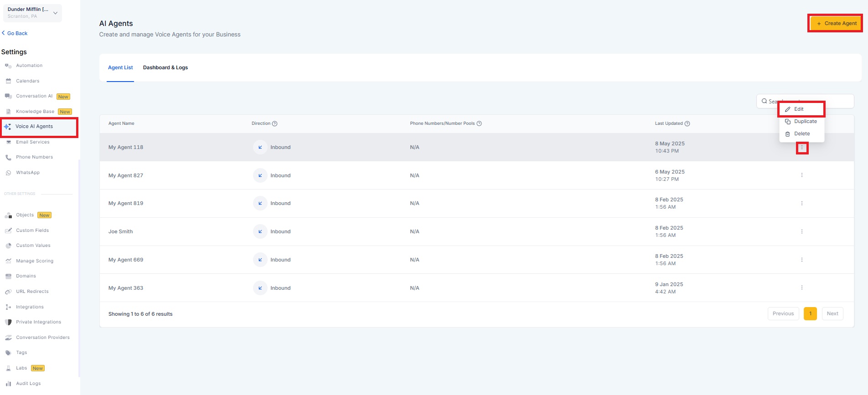Image resolution: width=868 pixels, height=395 pixels.
Task: Select page 1 in pagination
Action: 810,313
